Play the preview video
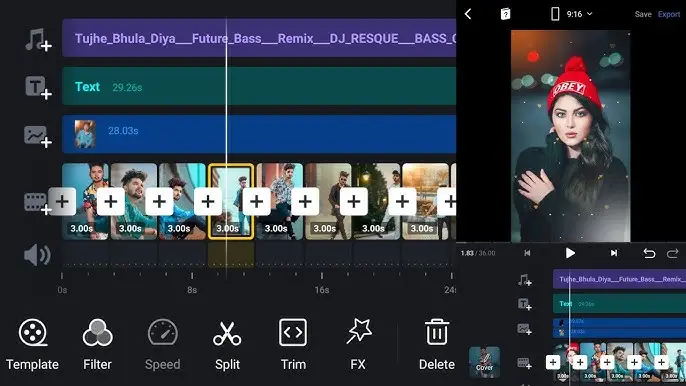This screenshot has width=686, height=386. (x=570, y=253)
